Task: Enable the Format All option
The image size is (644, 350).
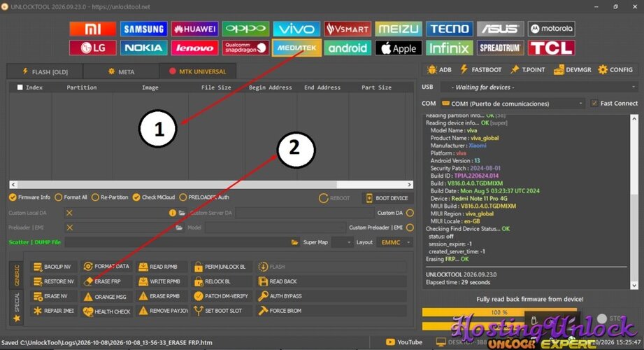Action: pos(71,197)
